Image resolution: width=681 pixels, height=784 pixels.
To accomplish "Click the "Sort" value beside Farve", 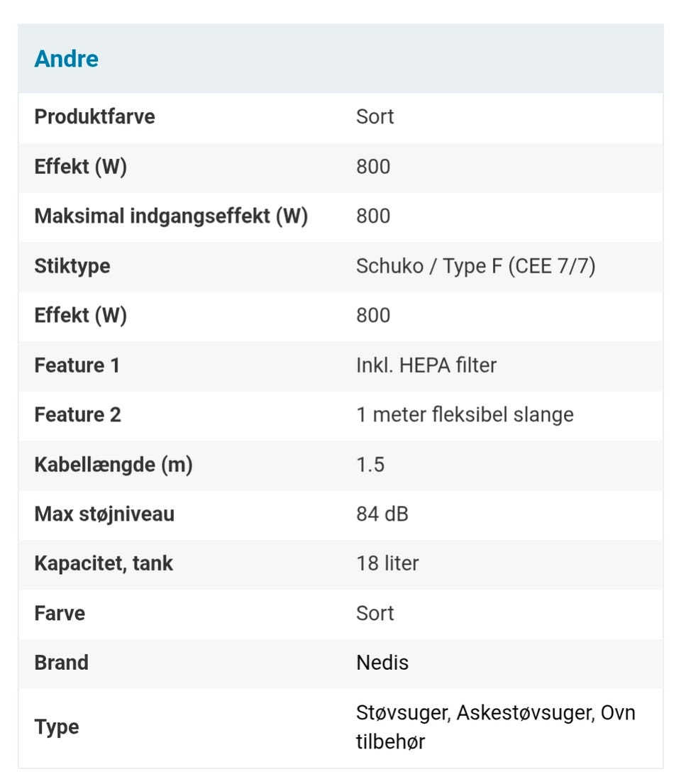I will (x=375, y=613).
